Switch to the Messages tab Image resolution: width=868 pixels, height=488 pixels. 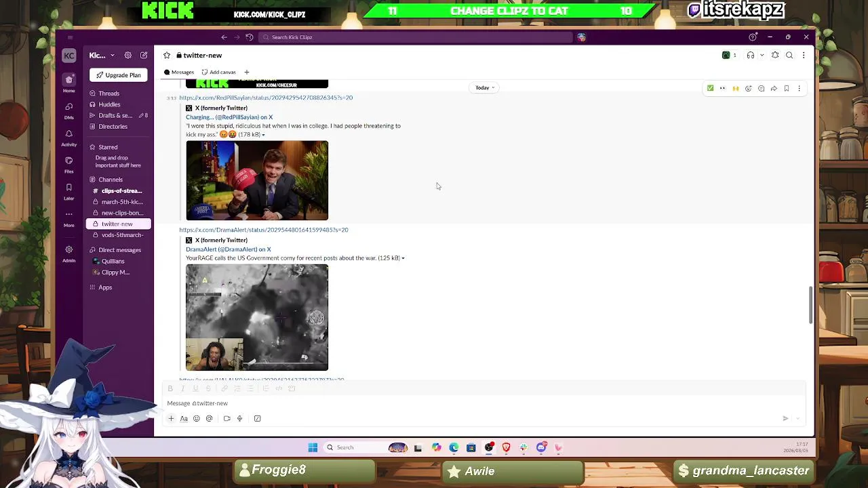179,73
